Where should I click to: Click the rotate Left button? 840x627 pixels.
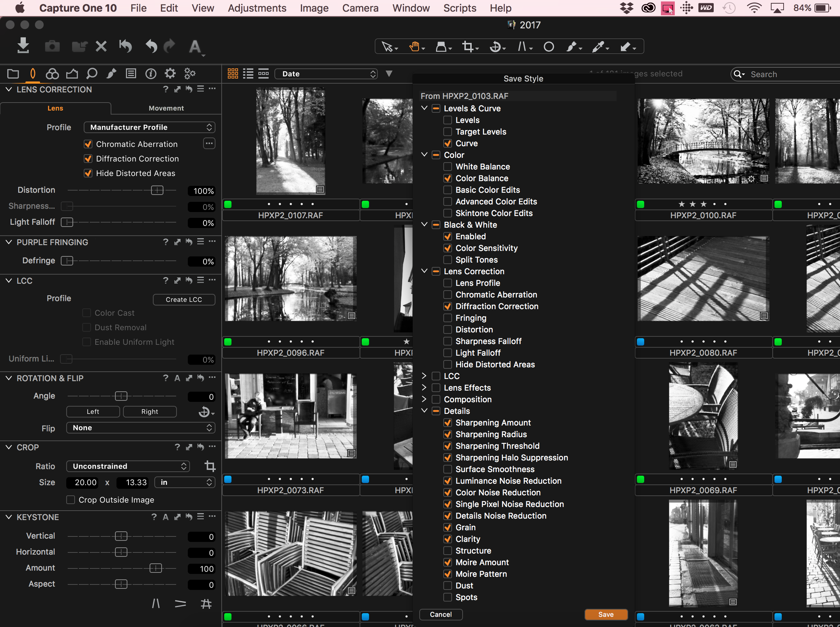coord(93,411)
